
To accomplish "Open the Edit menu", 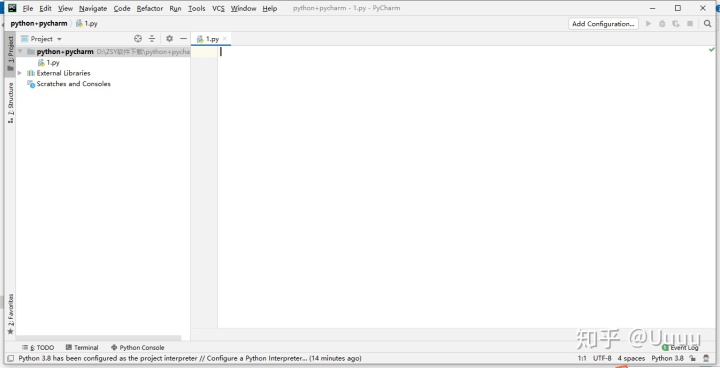I will coord(45,8).
